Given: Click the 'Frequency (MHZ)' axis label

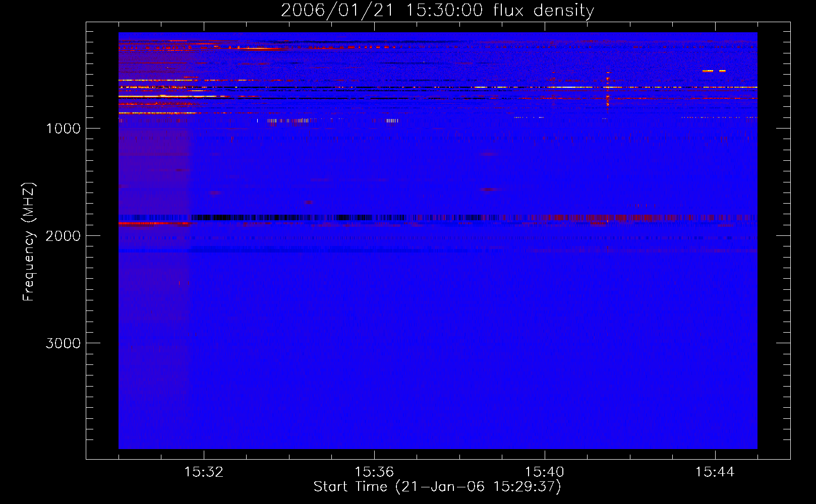Looking at the screenshot, I should [29, 242].
